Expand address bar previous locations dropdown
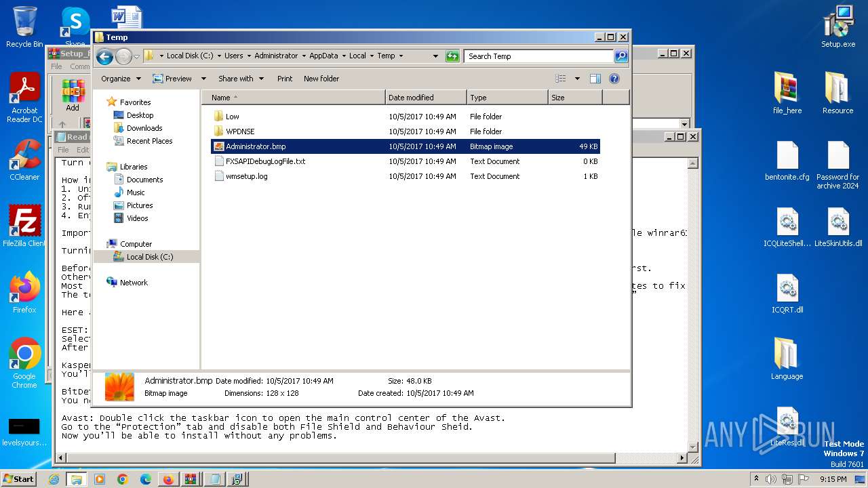The width and height of the screenshot is (868, 488). (435, 56)
